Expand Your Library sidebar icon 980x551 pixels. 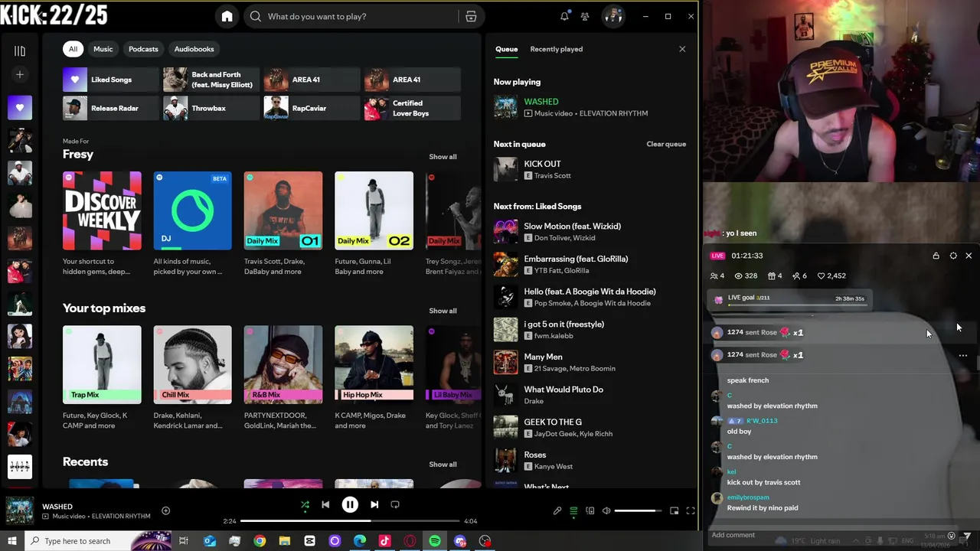click(20, 51)
